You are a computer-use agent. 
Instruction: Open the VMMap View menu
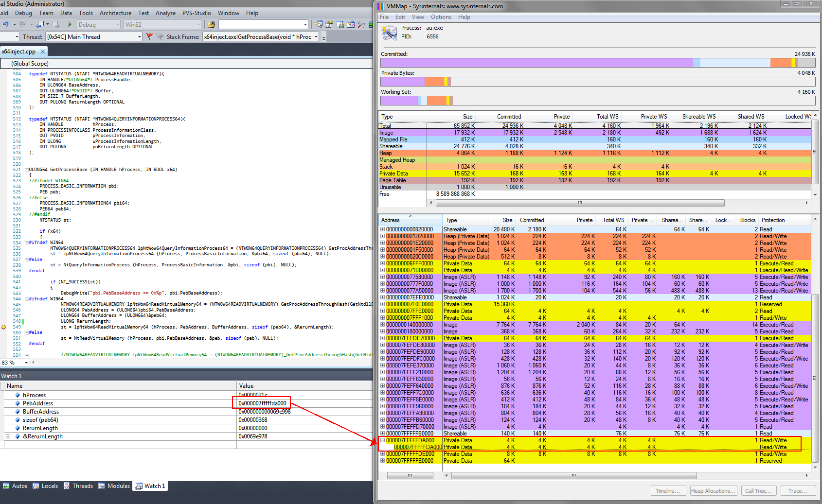[x=418, y=17]
